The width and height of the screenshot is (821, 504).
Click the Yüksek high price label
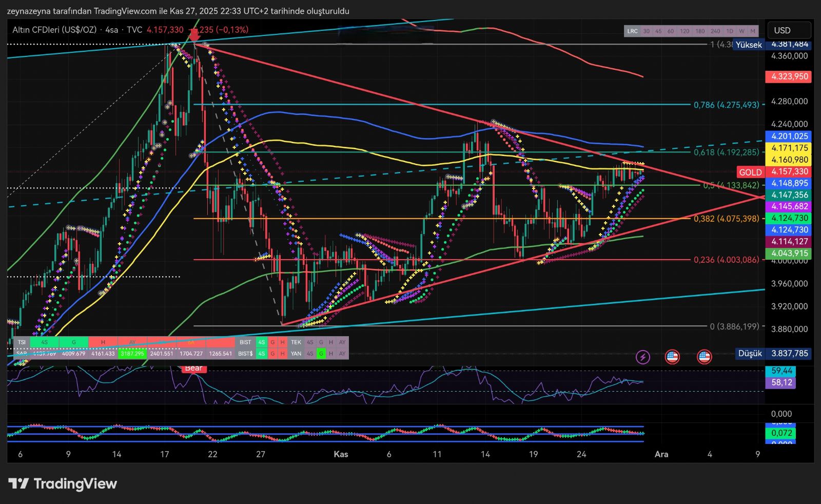[749, 45]
